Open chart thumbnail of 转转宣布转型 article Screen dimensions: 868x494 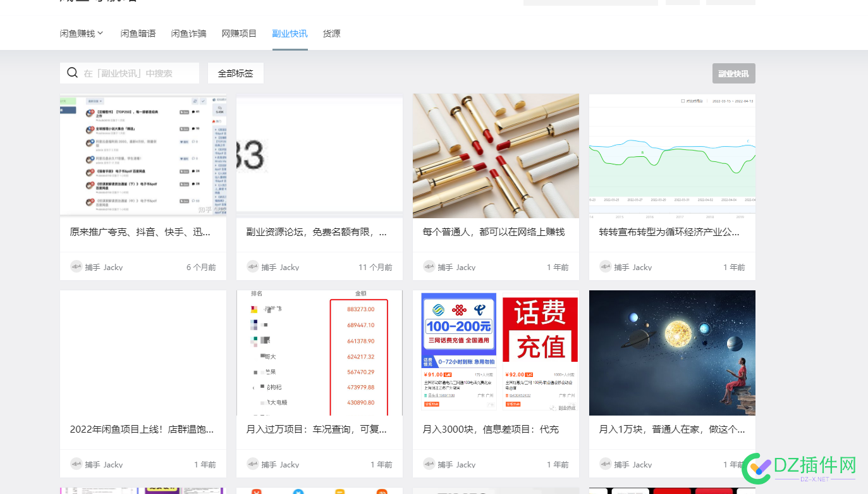672,156
